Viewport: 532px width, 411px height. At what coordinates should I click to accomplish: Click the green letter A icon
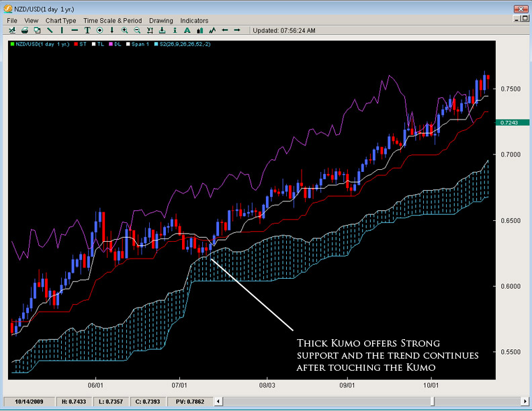[187, 30]
